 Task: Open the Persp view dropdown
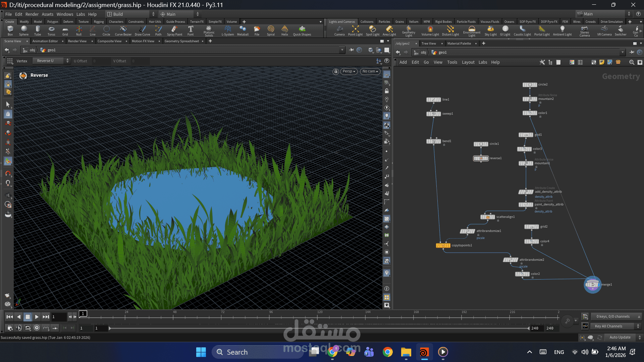click(x=348, y=71)
